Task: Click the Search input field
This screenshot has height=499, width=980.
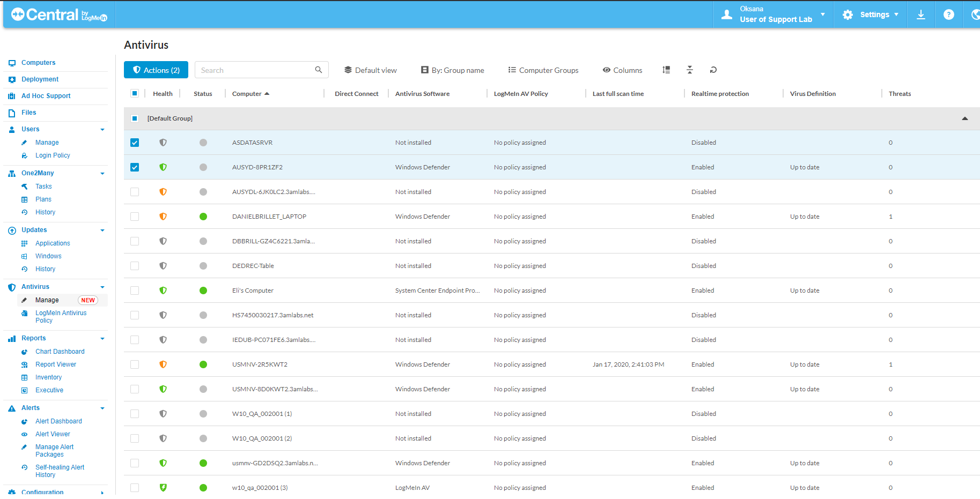Action: (261, 70)
